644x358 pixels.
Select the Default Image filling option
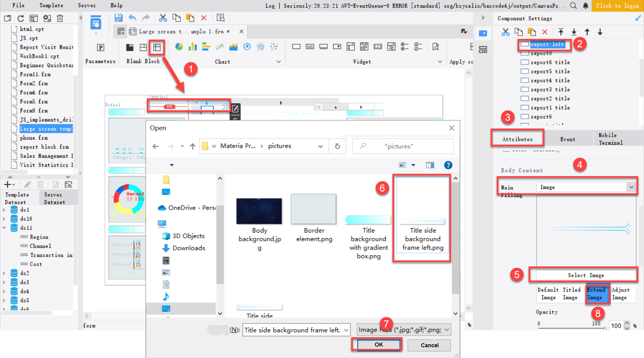pos(548,294)
